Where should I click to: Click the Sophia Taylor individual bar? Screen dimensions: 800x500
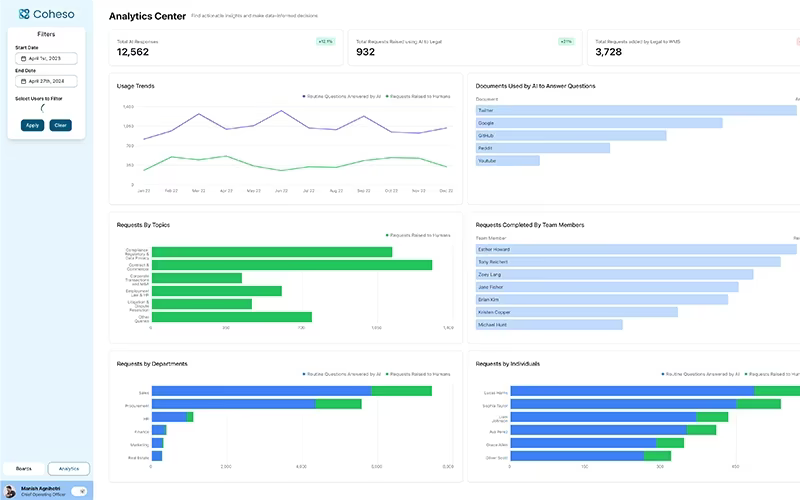point(645,404)
